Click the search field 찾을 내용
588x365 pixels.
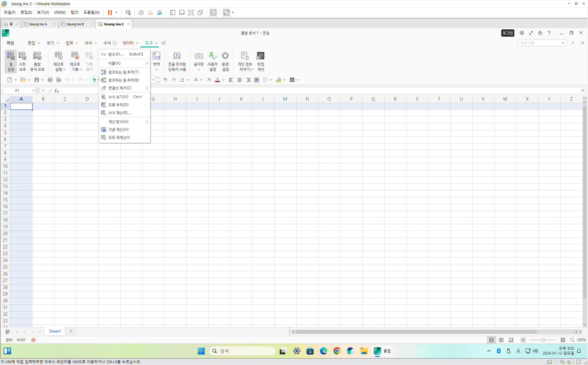540,43
